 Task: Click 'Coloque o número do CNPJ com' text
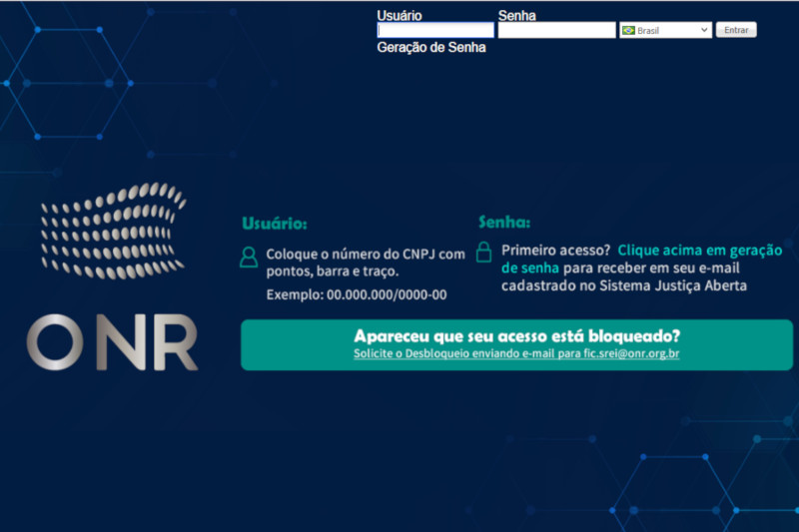(366, 255)
